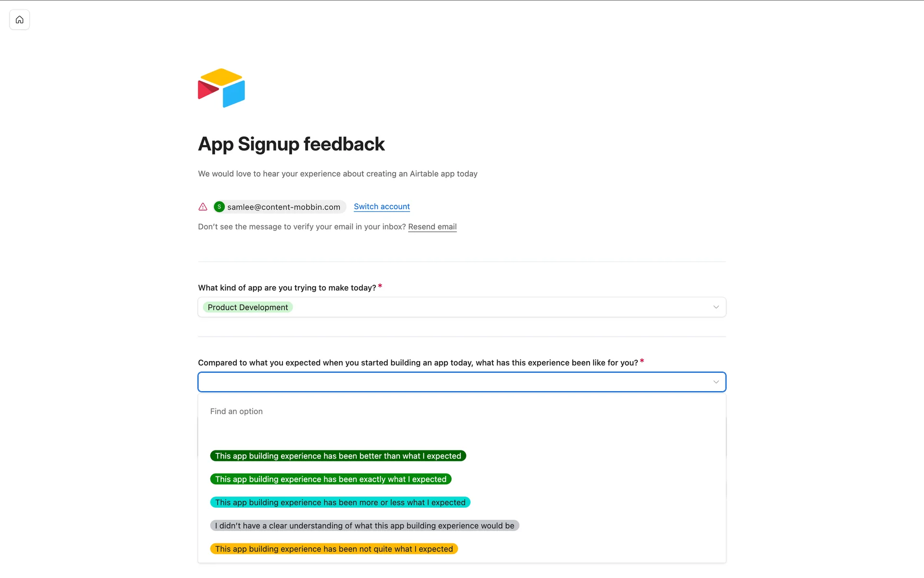
Task: Click the Product Development tag
Action: 248,307
